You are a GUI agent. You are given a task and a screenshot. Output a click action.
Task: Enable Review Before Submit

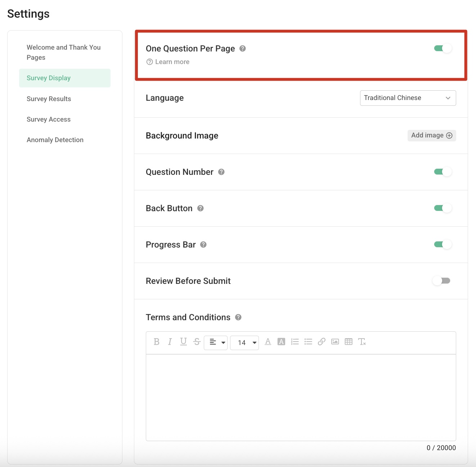[x=441, y=281]
